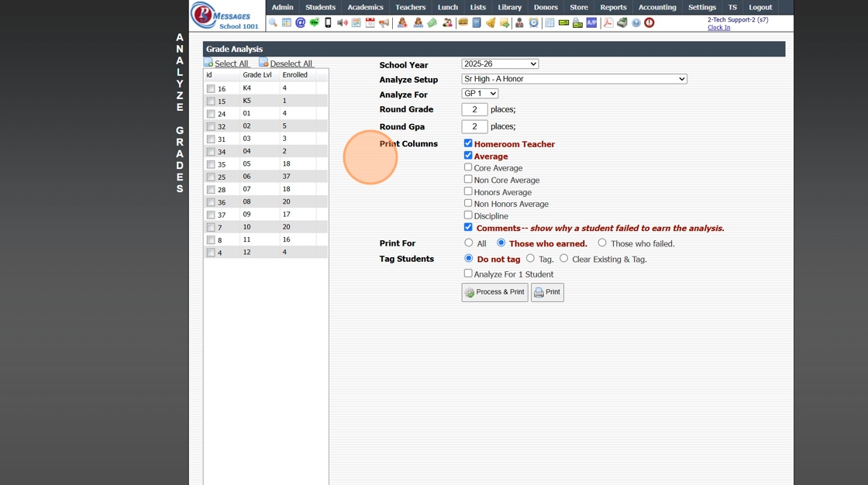
Task: Uncheck the Homeroom Teacher column
Action: click(x=468, y=143)
